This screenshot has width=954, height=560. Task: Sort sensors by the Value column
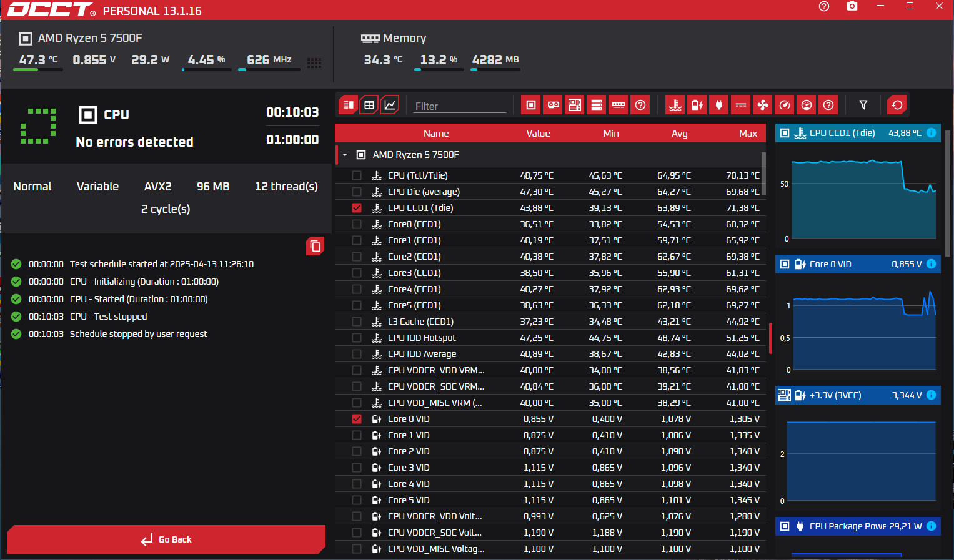pos(538,134)
